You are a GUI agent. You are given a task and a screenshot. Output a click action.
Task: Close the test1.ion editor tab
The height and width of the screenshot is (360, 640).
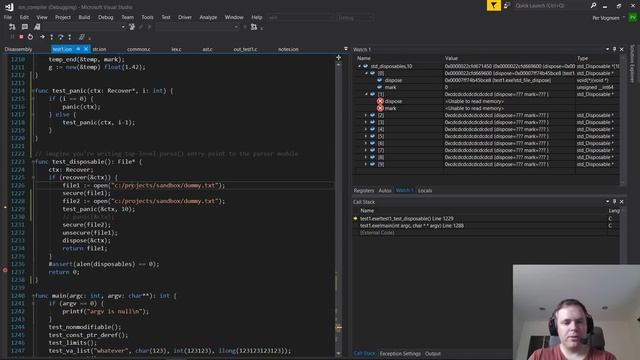[86, 49]
